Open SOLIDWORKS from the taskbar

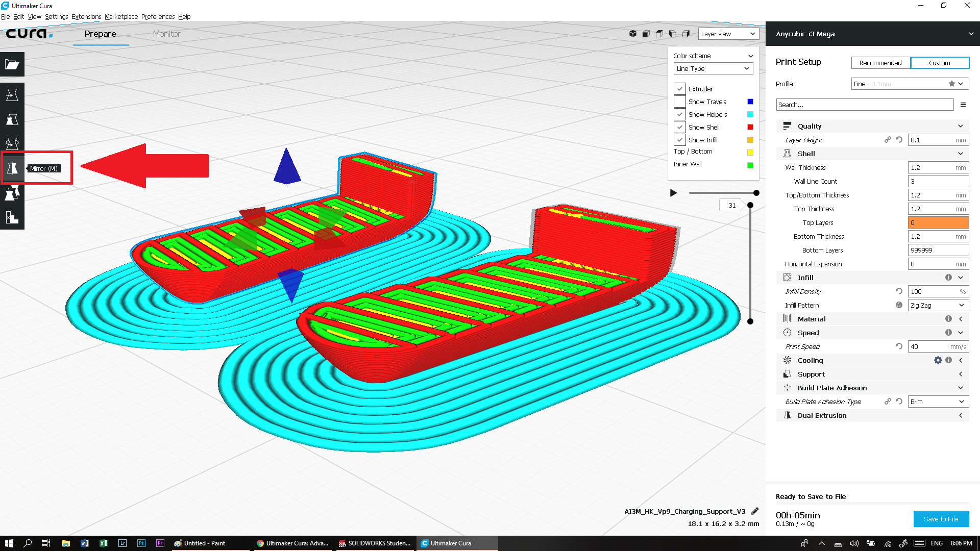[x=375, y=543]
